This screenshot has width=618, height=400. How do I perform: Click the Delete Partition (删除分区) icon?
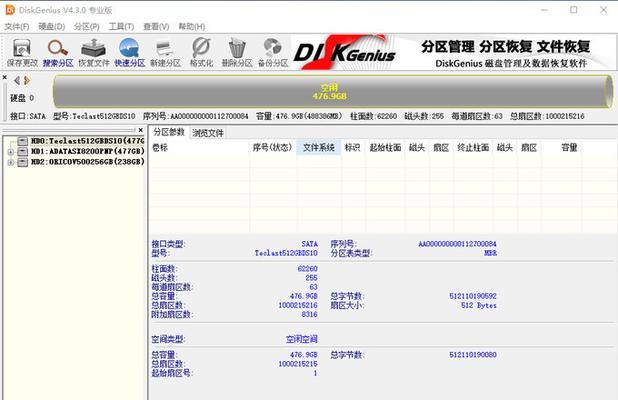(x=237, y=52)
